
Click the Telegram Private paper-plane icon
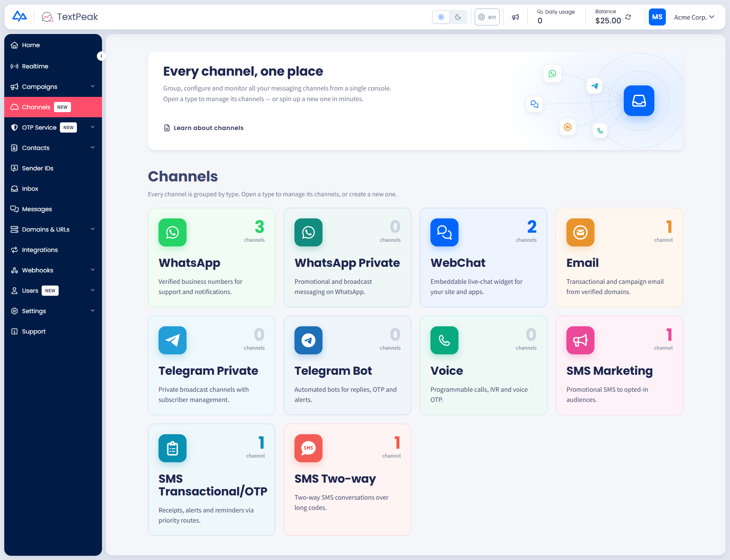173,340
